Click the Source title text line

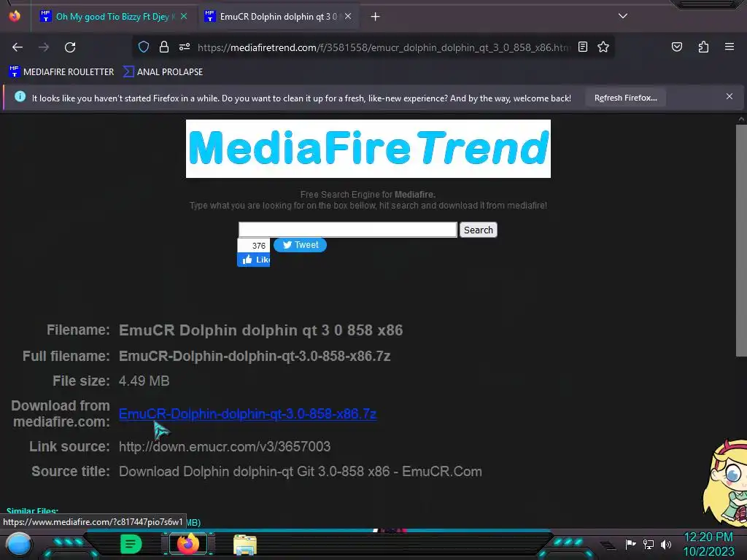pos(300,472)
